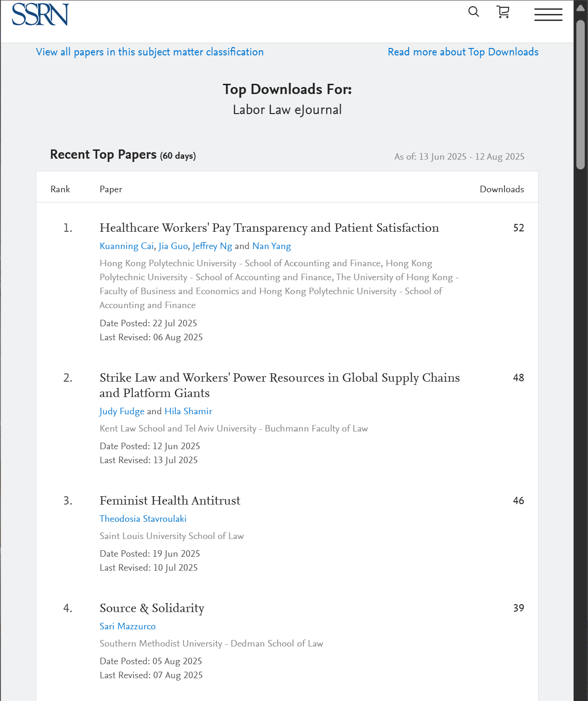Click author Theodosia Stavroulaki
The width and height of the screenshot is (588, 701).
pyautogui.click(x=143, y=519)
